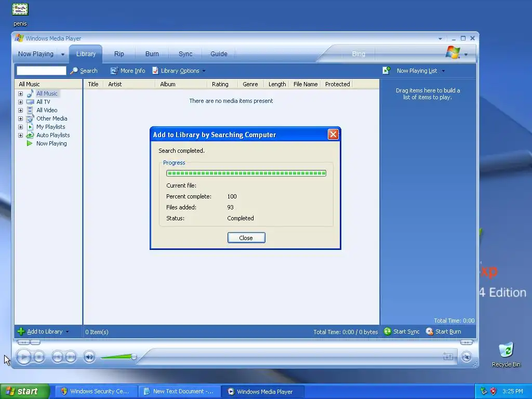Sort by the Title column header
This screenshot has width=532, height=399.
94,84
